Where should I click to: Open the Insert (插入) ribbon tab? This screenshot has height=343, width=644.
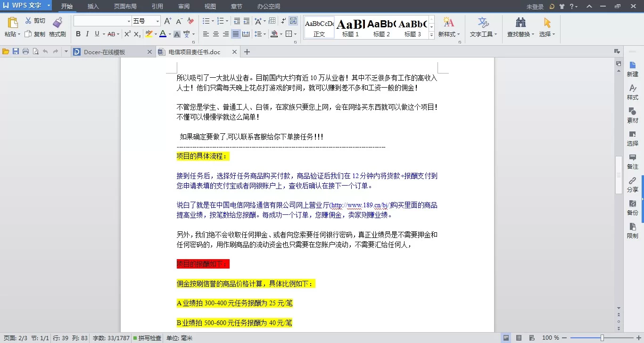93,7
